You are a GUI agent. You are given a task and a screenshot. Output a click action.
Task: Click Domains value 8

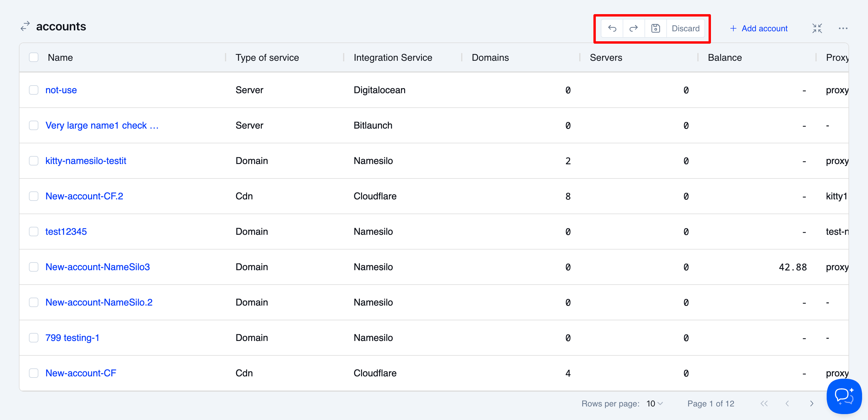point(568,196)
